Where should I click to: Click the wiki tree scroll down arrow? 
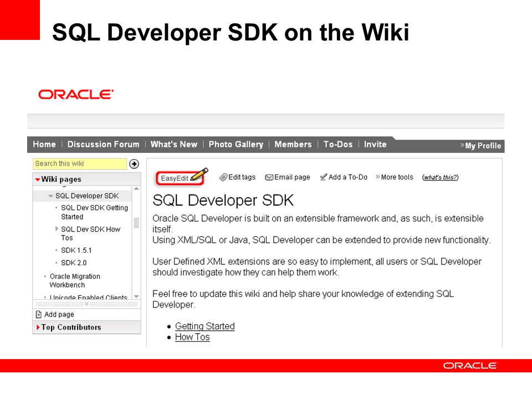[136, 296]
